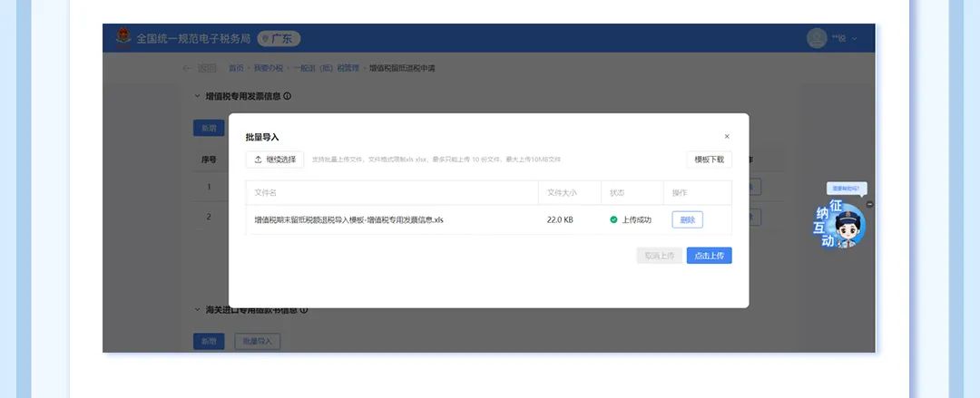
Task: Collapse the 增值税专用发票信息 section
Action: click(198, 96)
